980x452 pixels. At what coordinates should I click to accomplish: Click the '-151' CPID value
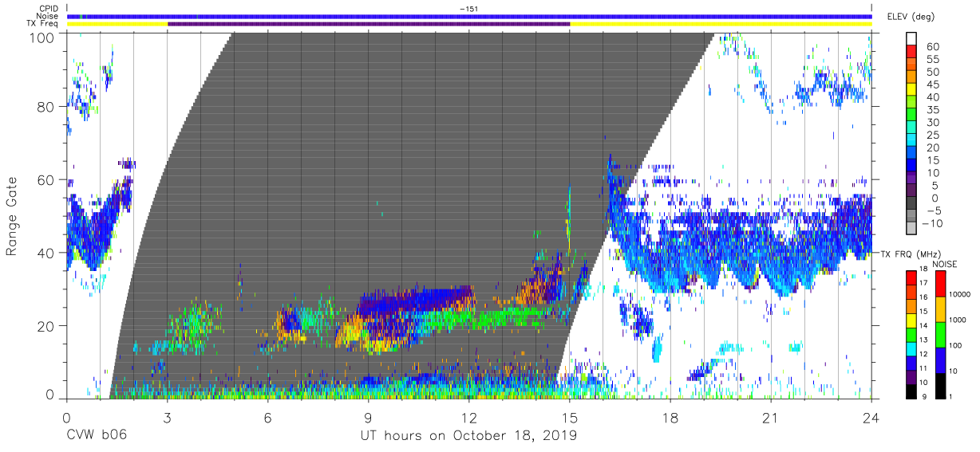click(469, 9)
